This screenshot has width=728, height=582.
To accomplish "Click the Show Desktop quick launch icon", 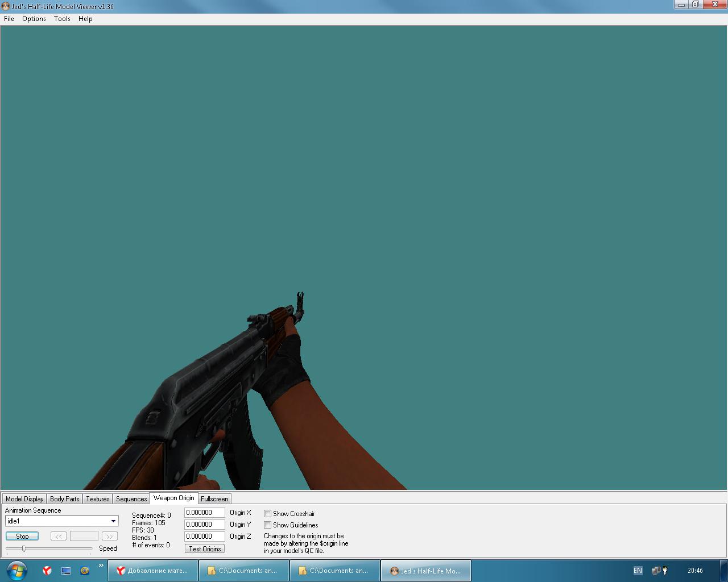I will click(x=66, y=571).
